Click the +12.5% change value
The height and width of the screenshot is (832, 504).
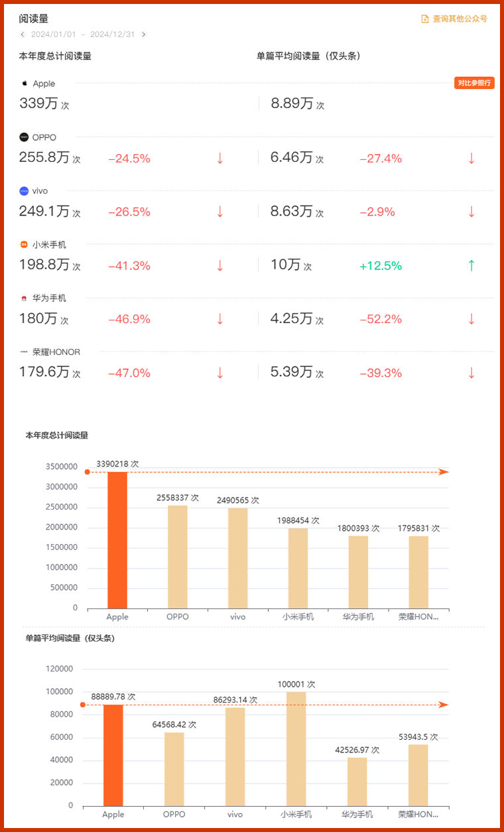(x=381, y=266)
